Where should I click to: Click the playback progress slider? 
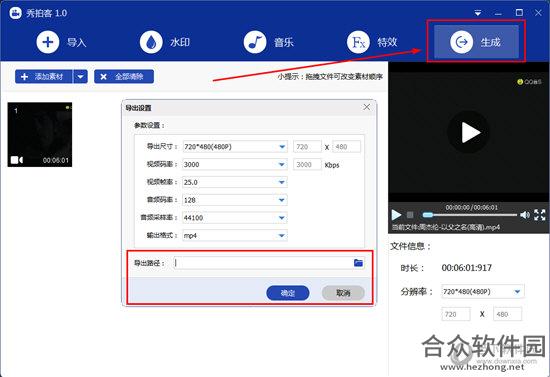click(x=470, y=215)
